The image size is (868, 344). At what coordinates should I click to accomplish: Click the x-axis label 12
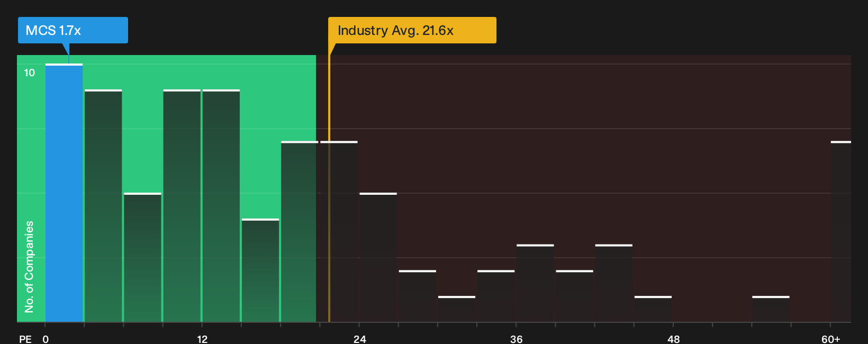(202, 339)
